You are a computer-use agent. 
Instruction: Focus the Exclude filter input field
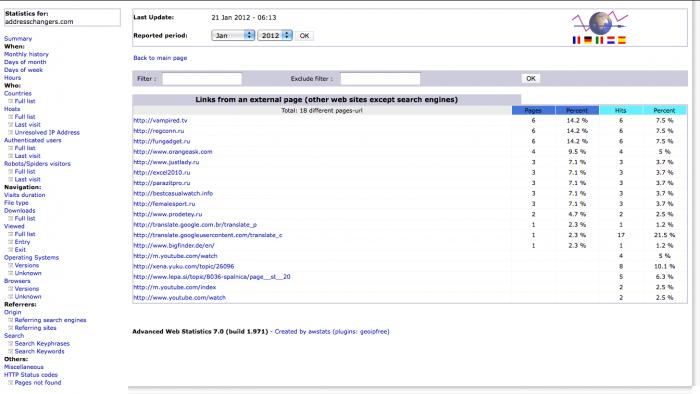[x=380, y=79]
